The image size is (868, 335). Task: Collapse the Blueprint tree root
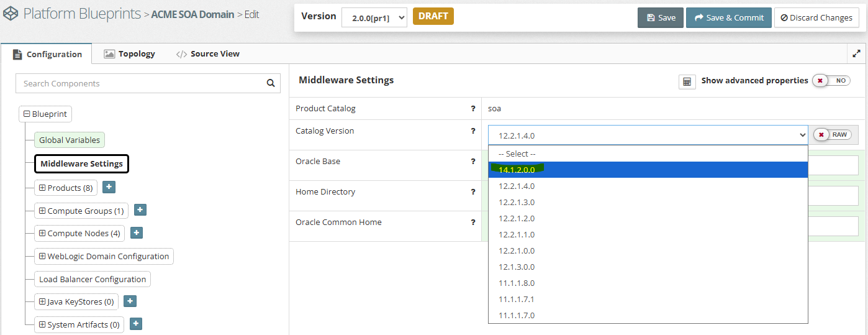[27, 114]
